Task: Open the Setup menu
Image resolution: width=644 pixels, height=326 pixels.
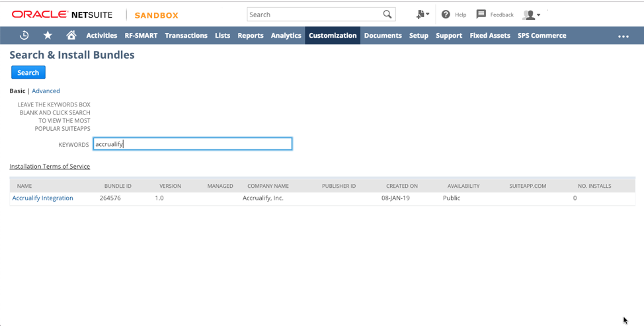Action: click(419, 35)
